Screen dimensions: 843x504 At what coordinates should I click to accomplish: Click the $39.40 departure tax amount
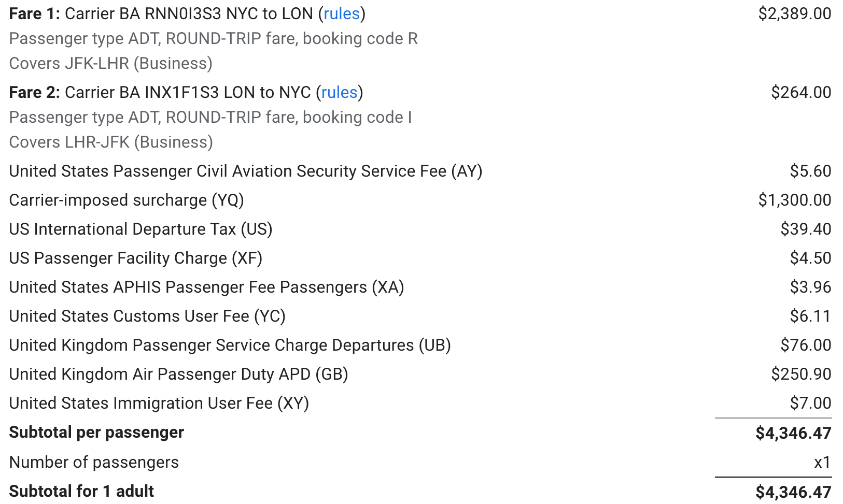pyautogui.click(x=806, y=229)
